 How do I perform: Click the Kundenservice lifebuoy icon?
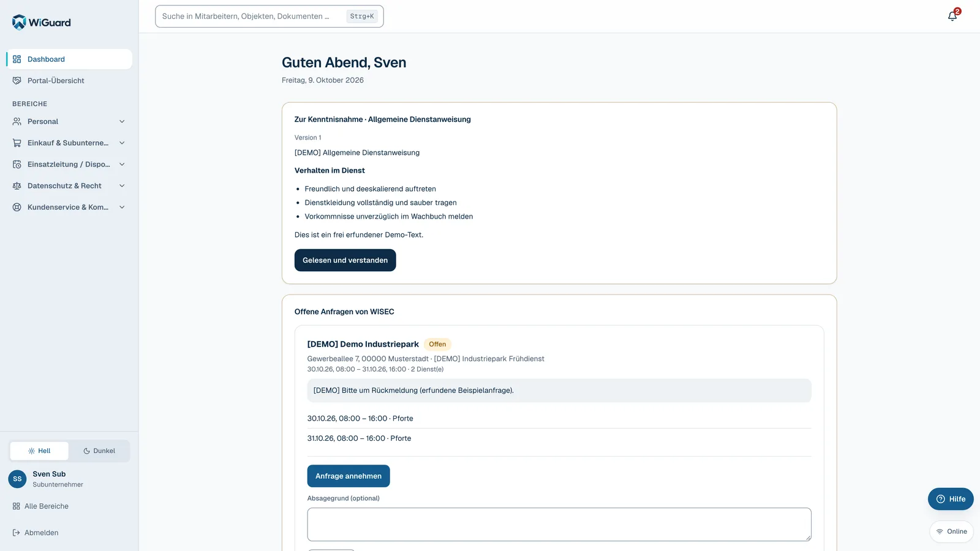[17, 208]
